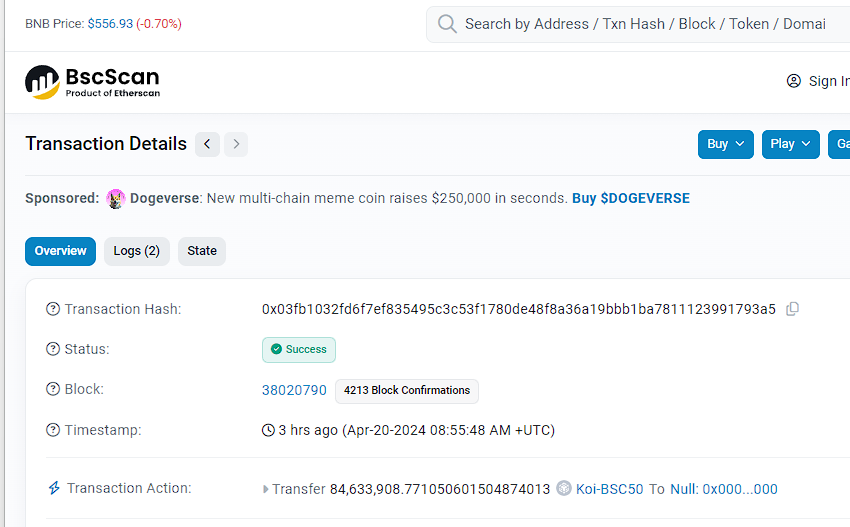Open the Koi-BSC50 token link

(x=609, y=489)
